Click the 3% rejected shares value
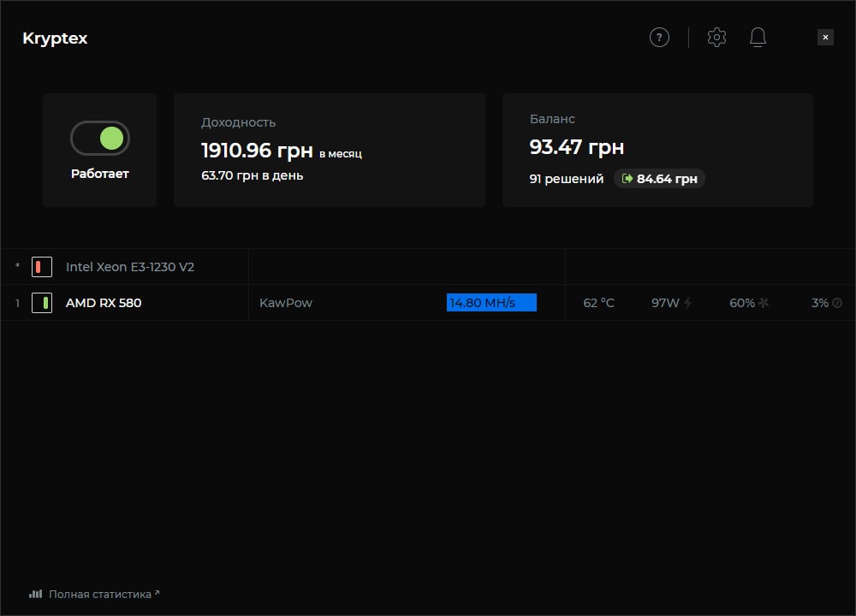The height and width of the screenshot is (616, 856). point(819,303)
